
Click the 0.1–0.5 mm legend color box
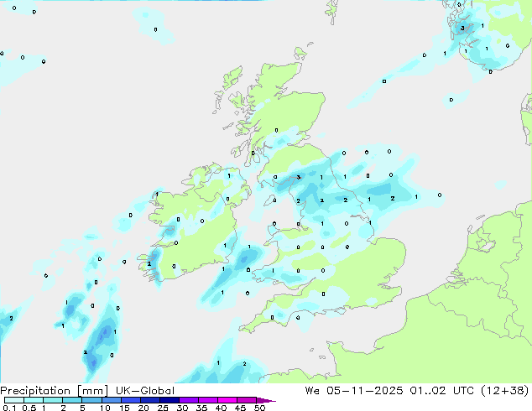click(14, 400)
